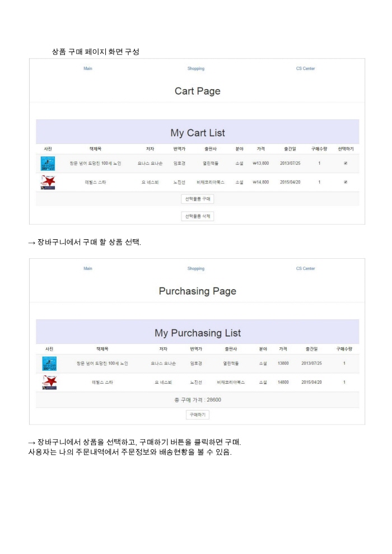Image resolution: width=392 pixels, height=554 pixels.
Task: Click the 총 구매 가격 28600 total row
Action: (x=198, y=400)
